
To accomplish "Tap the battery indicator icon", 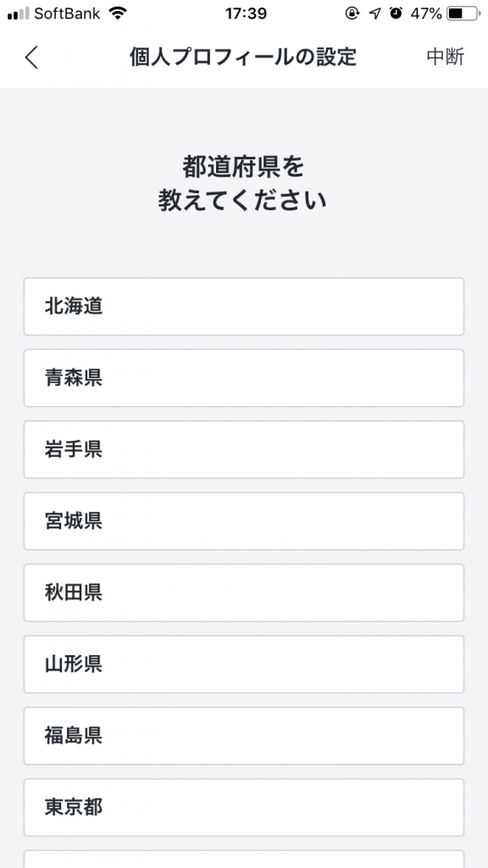I will tap(463, 14).
